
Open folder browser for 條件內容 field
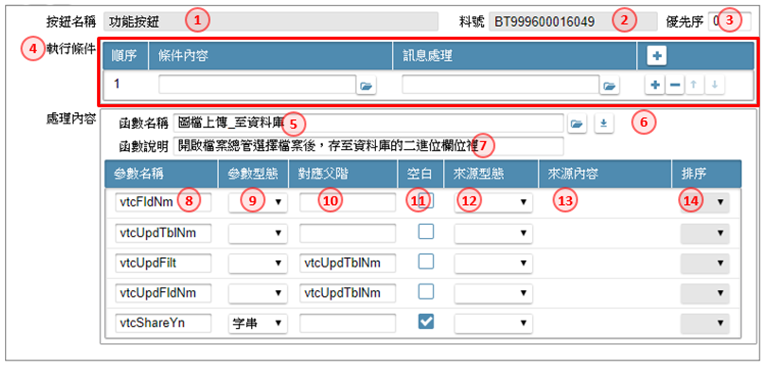click(x=366, y=86)
